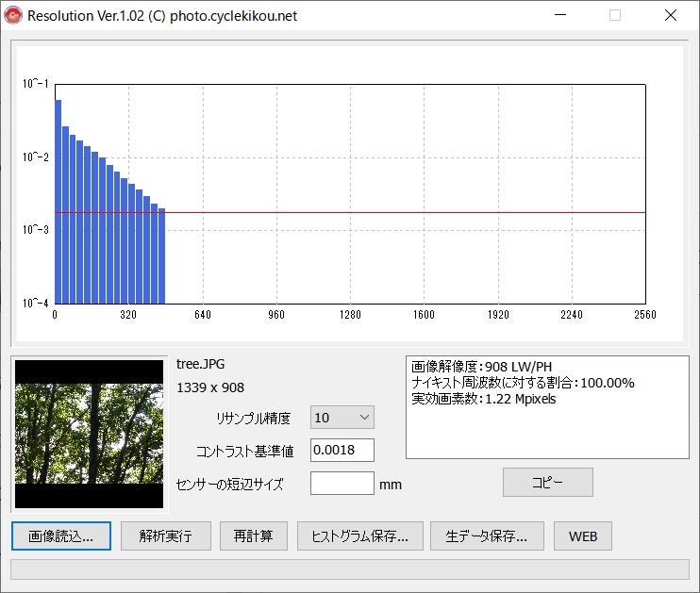Click the 画像読込... button
This screenshot has width=700, height=593.
pos(61,535)
